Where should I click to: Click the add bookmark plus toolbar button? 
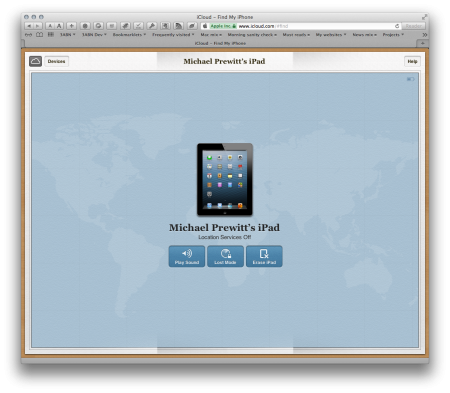[71, 26]
